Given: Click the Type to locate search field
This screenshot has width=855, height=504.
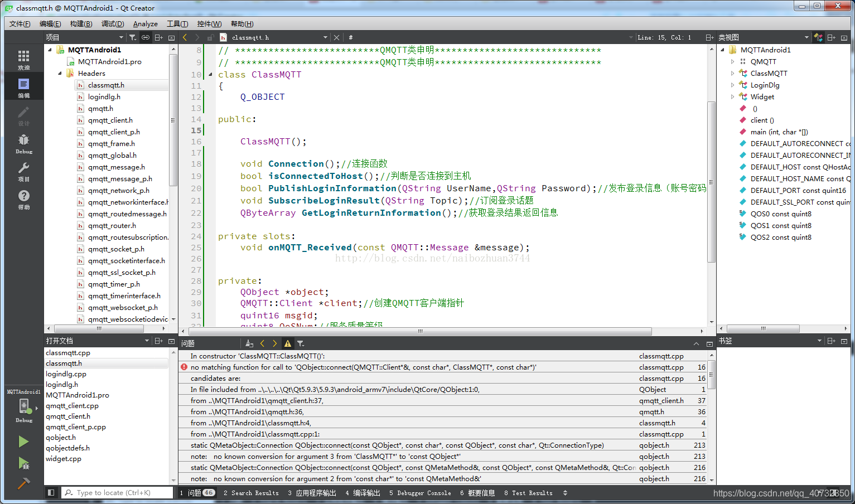Looking at the screenshot, I should point(117,493).
